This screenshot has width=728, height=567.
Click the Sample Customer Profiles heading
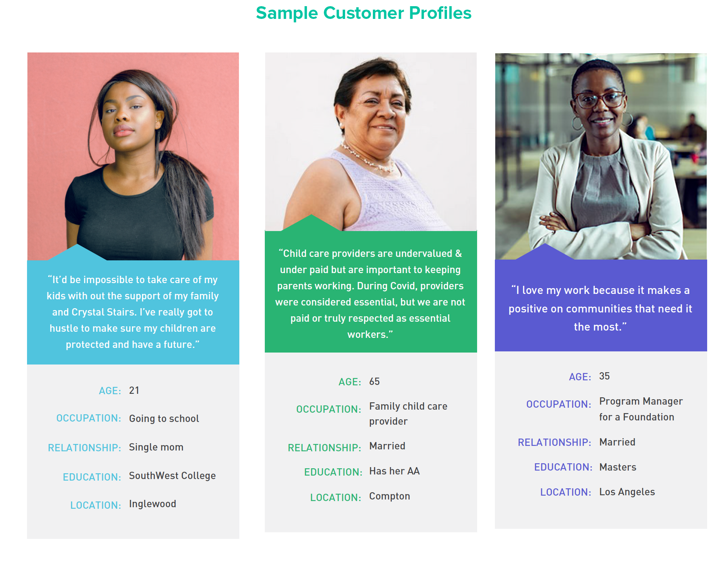(x=364, y=13)
